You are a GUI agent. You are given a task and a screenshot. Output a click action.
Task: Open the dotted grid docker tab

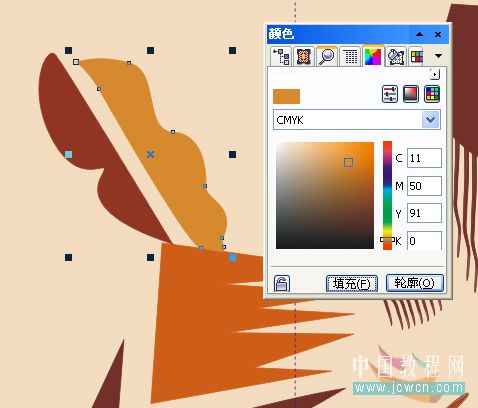coord(350,56)
